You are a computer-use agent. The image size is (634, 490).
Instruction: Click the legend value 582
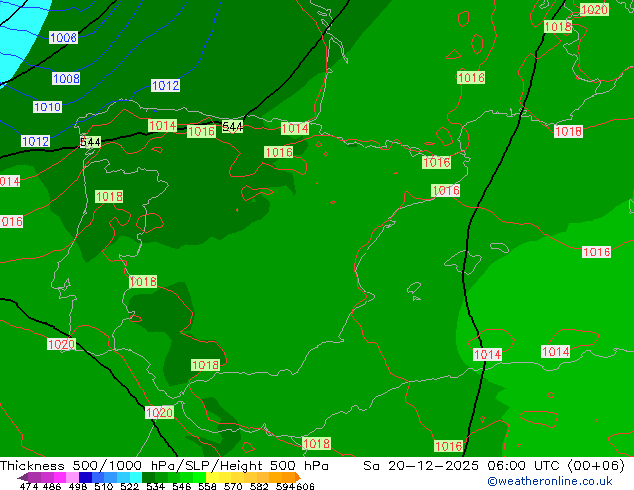pos(259,486)
